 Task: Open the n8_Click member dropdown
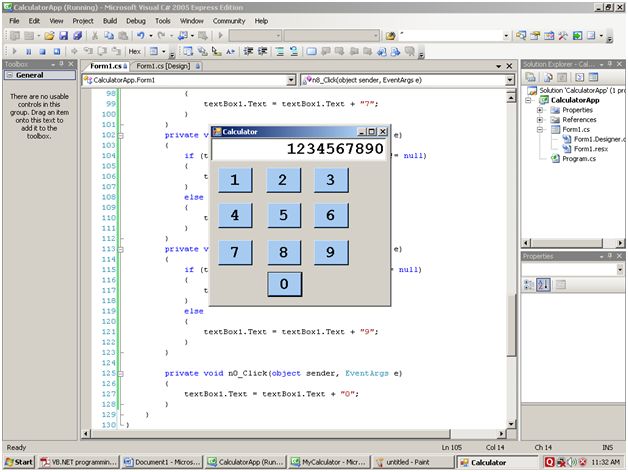pyautogui.click(x=510, y=78)
